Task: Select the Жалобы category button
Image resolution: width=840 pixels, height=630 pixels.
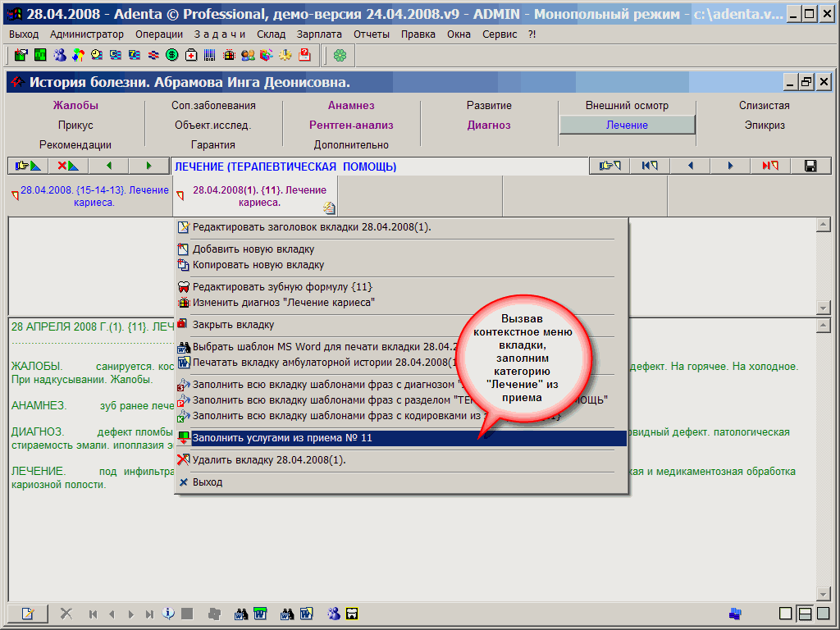Action: (75, 106)
